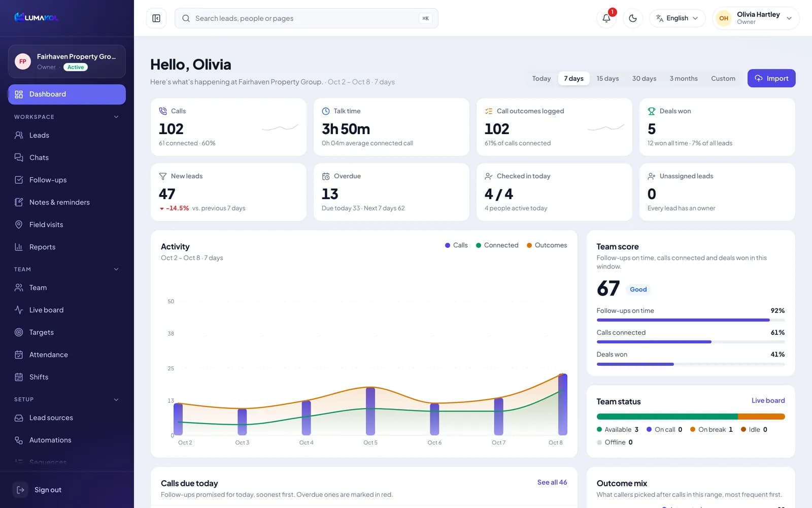Click the Team status availability bar
Viewport: 812px width, 508px height.
click(691, 417)
